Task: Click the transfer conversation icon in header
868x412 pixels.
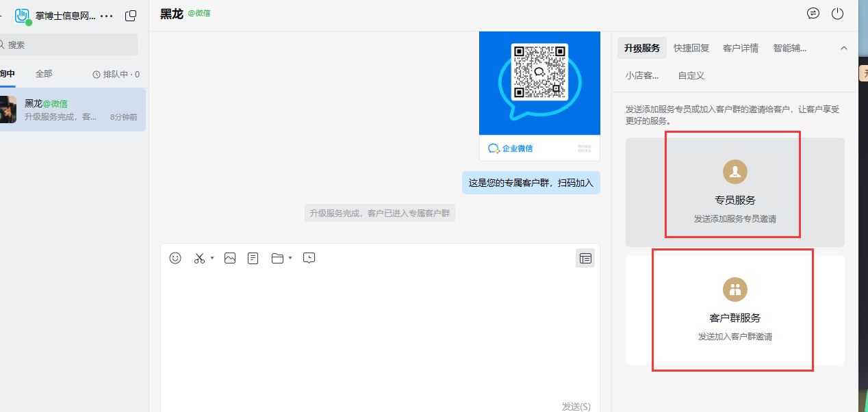Action: point(813,13)
